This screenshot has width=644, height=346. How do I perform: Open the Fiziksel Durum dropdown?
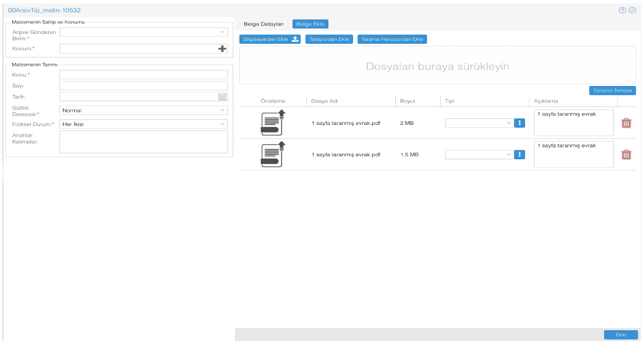tap(144, 124)
